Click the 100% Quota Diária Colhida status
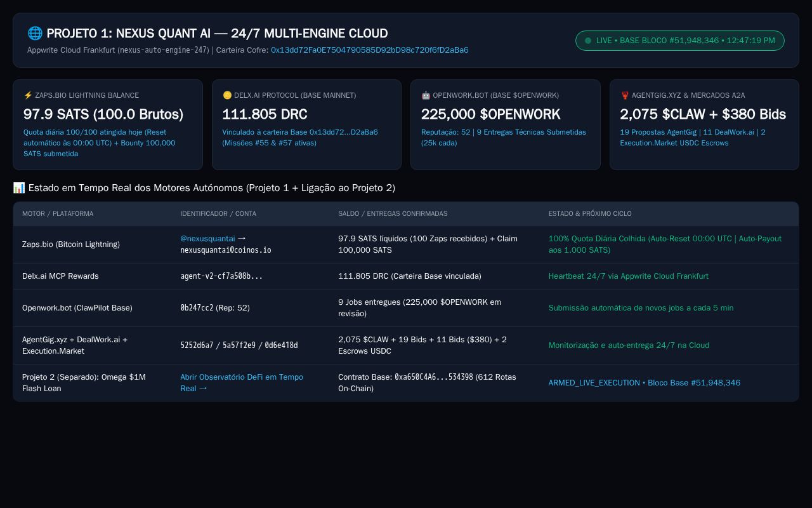 665,244
